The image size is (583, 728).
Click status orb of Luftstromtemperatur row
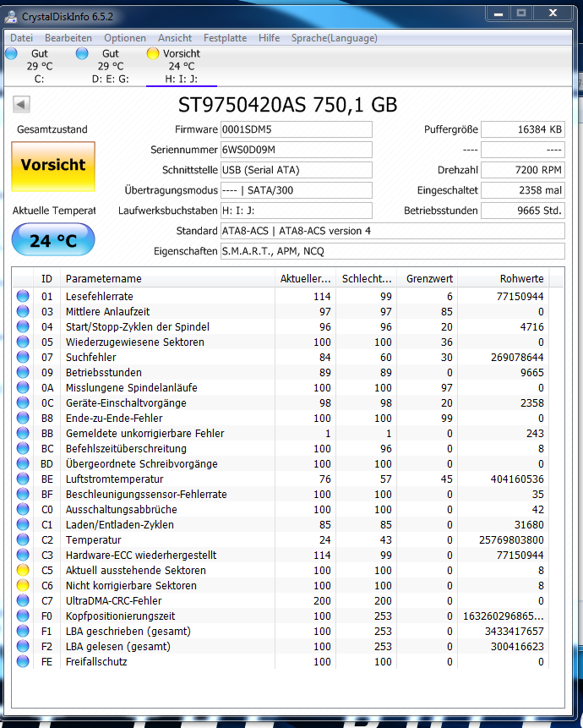pyautogui.click(x=23, y=479)
